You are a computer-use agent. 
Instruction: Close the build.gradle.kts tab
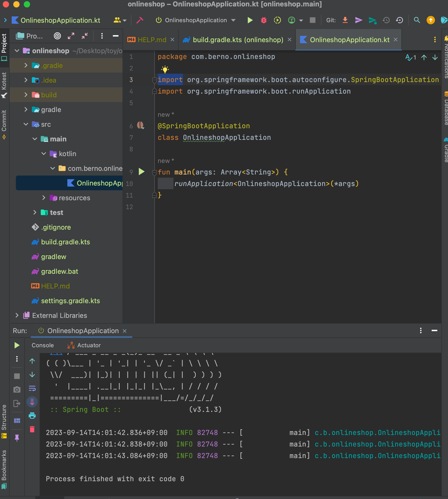point(290,40)
